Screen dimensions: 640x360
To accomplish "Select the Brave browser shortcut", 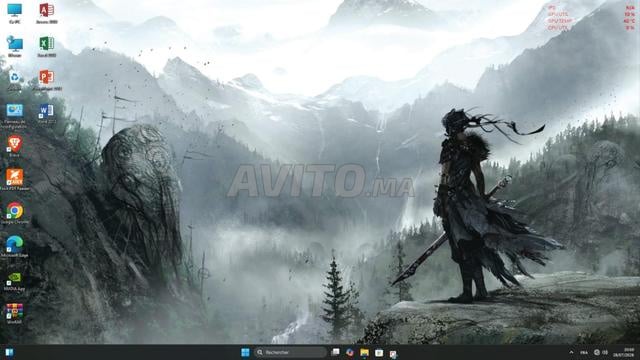I will pos(14,147).
